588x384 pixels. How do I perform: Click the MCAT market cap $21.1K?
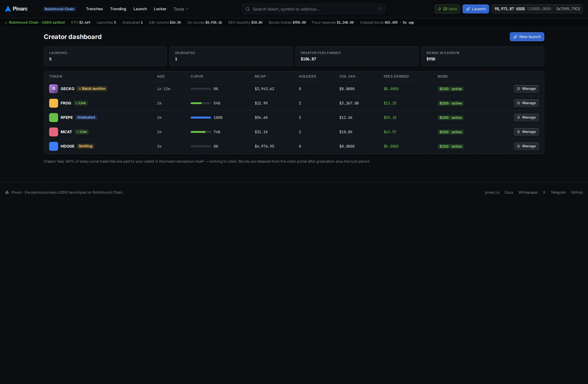[261, 132]
